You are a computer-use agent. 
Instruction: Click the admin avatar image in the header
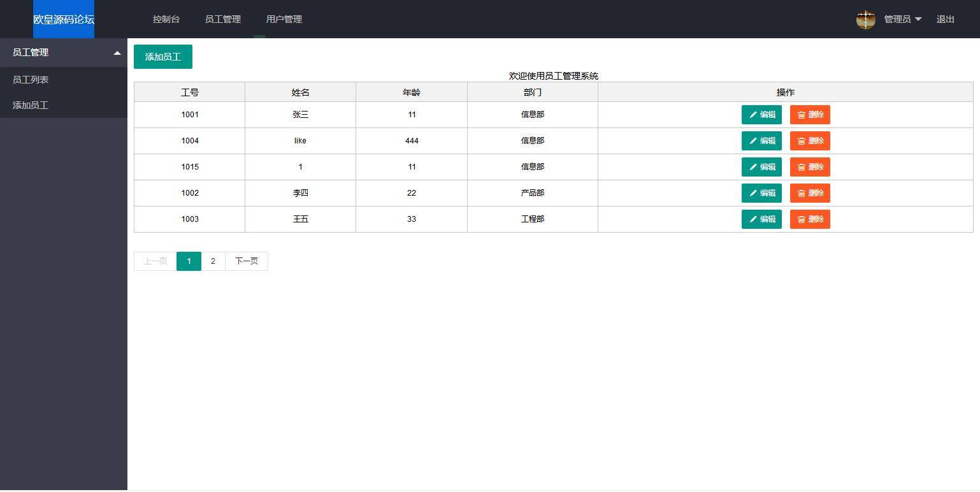(865, 19)
